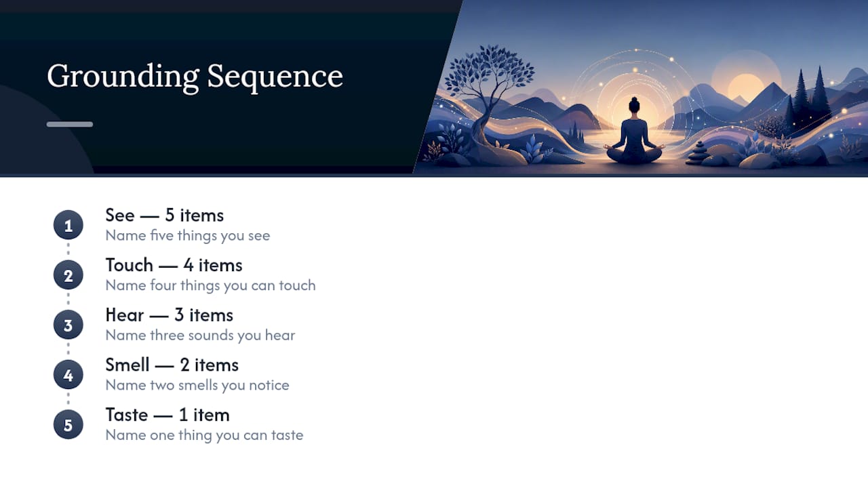The width and height of the screenshot is (868, 488).
Task: Select the 'Taste — 1 item' heading
Action: coord(167,415)
